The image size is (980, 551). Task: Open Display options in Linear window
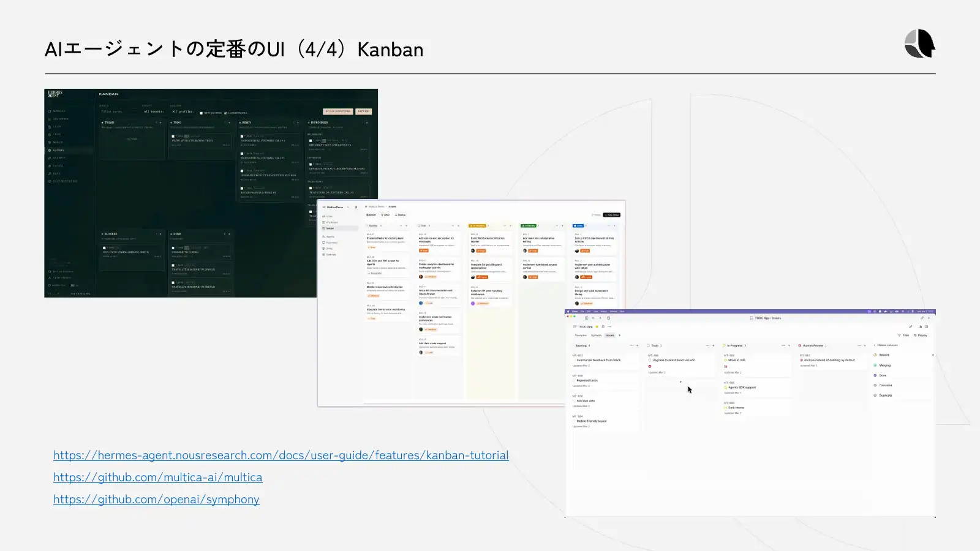(921, 335)
